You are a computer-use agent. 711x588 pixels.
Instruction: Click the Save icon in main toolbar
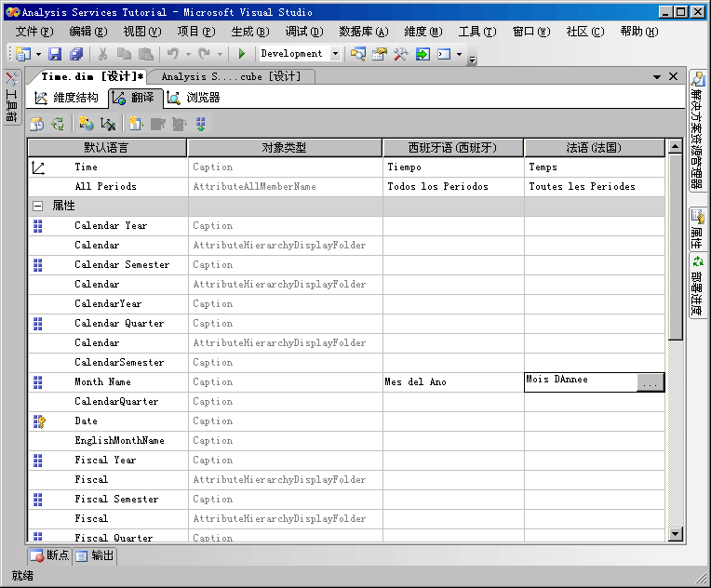tap(55, 54)
